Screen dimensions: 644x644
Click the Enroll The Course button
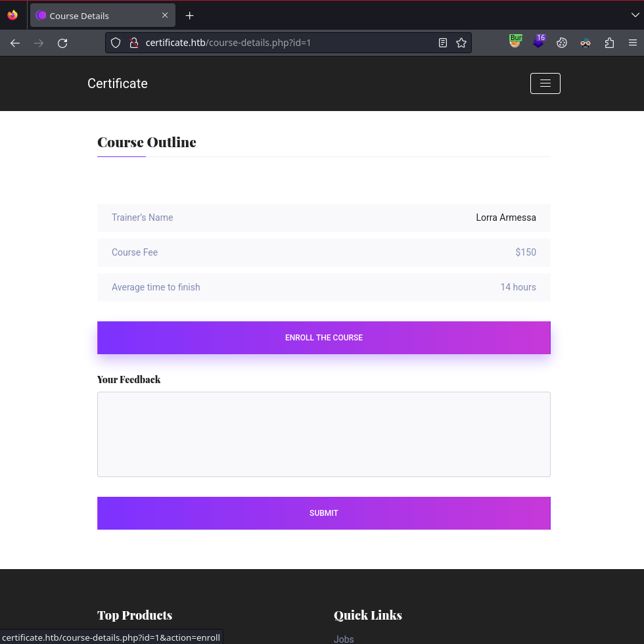click(323, 338)
